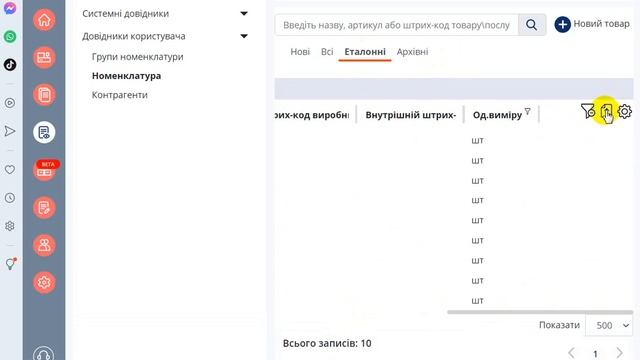Image resolution: width=640 pixels, height=360 pixels.
Task: Click the horizontal table scrollbar
Action: (x=540, y=312)
